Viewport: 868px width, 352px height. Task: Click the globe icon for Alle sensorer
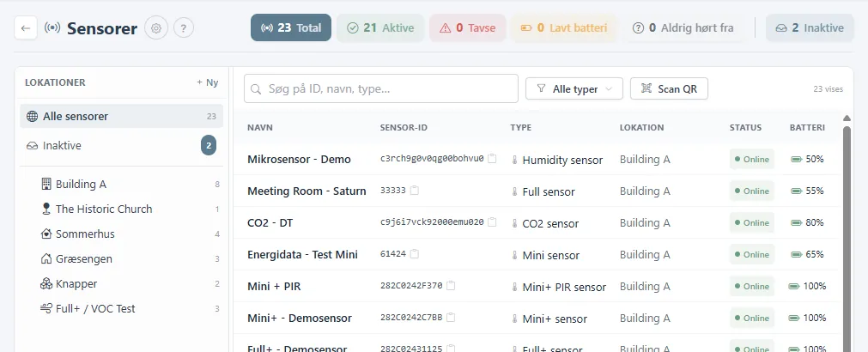click(33, 116)
